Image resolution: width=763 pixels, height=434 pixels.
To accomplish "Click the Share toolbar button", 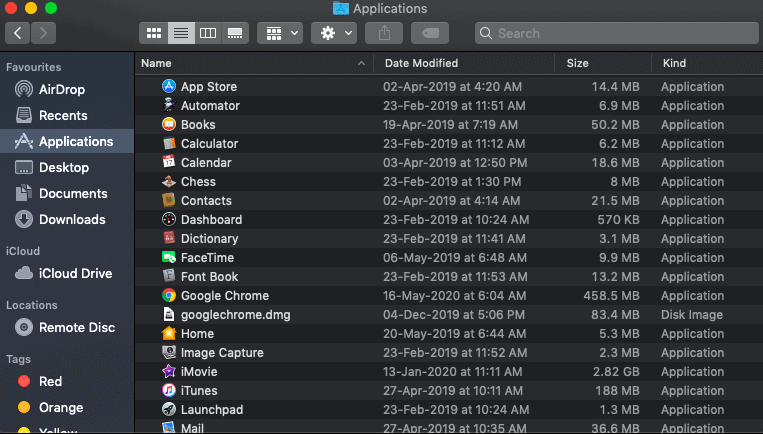I will [384, 33].
